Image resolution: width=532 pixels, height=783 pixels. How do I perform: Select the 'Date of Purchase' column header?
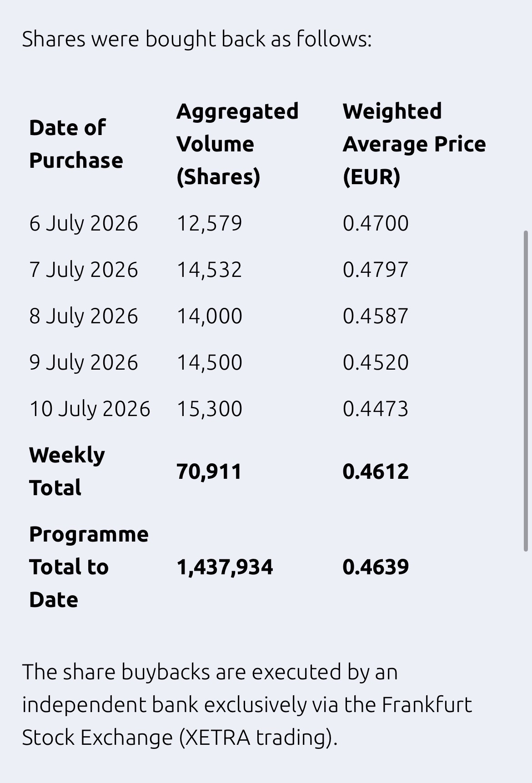[76, 144]
